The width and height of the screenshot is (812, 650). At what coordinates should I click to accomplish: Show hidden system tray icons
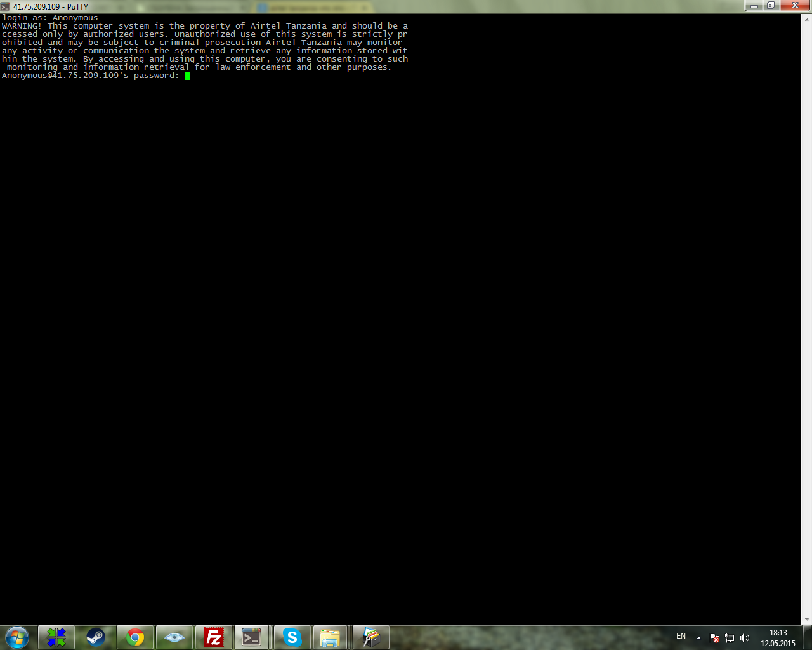(698, 638)
